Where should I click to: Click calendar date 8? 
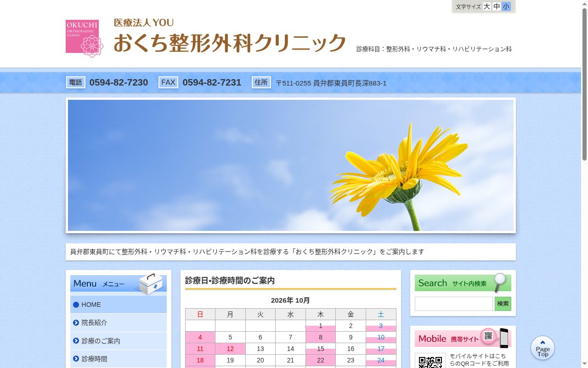click(321, 337)
